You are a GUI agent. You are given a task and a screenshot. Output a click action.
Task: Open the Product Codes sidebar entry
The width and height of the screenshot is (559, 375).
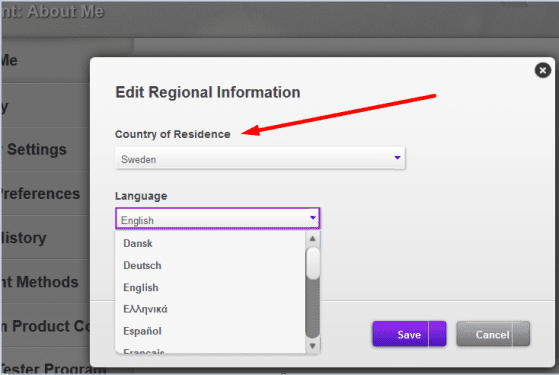[x=45, y=326]
